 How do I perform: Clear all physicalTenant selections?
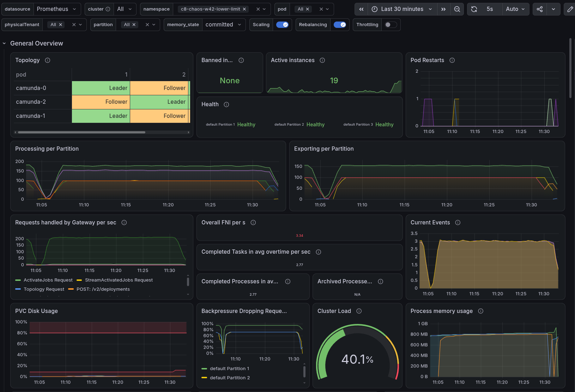[x=74, y=25]
